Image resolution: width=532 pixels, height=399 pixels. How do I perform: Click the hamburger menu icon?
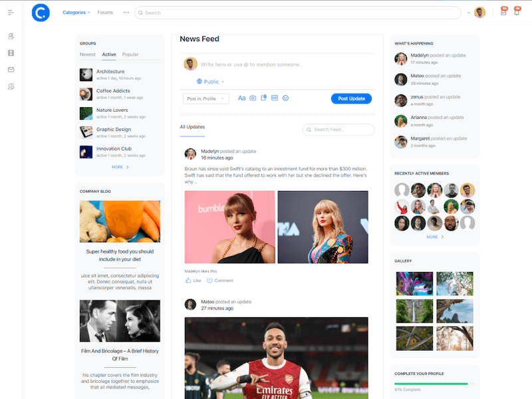pyautogui.click(x=11, y=13)
